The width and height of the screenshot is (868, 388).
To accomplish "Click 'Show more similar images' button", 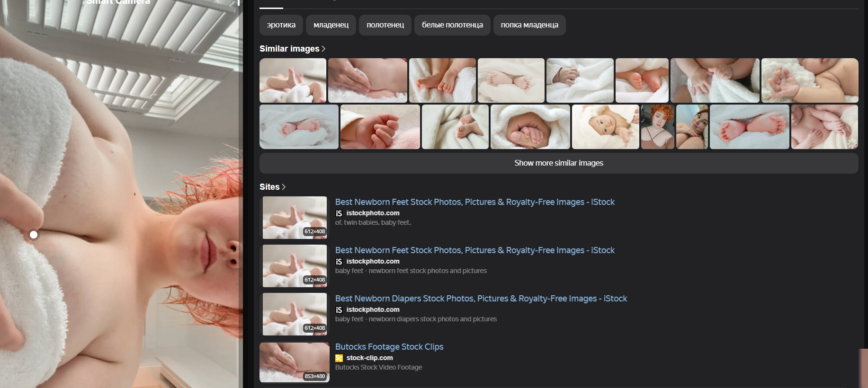I will click(x=559, y=163).
